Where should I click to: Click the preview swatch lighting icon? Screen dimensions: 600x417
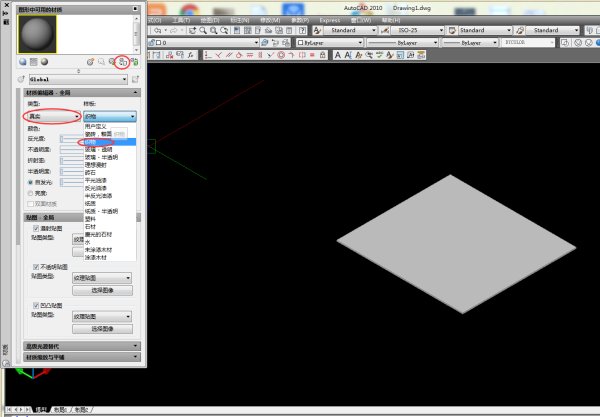point(44,62)
